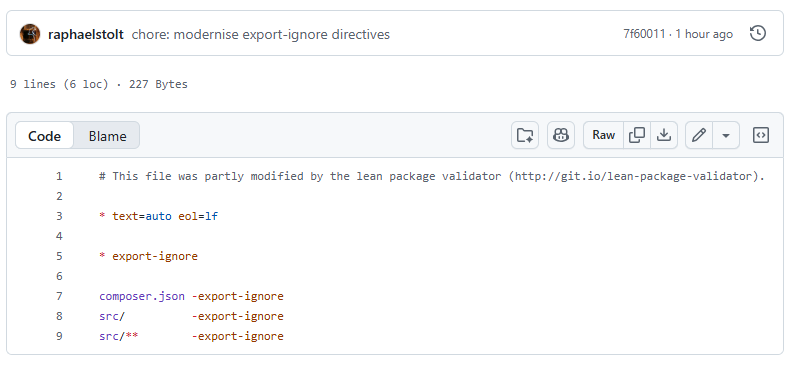Open the raphaelstolt author profile link
Image resolution: width=791 pixels, height=367 pixels.
(86, 35)
